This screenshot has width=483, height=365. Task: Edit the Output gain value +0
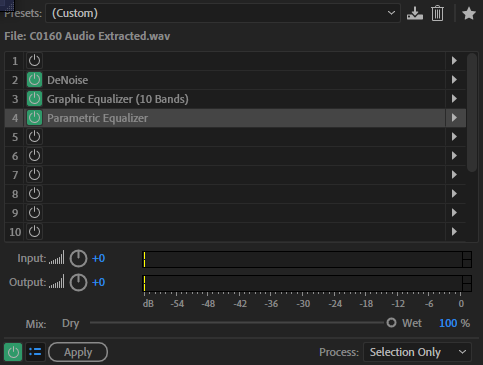click(99, 282)
